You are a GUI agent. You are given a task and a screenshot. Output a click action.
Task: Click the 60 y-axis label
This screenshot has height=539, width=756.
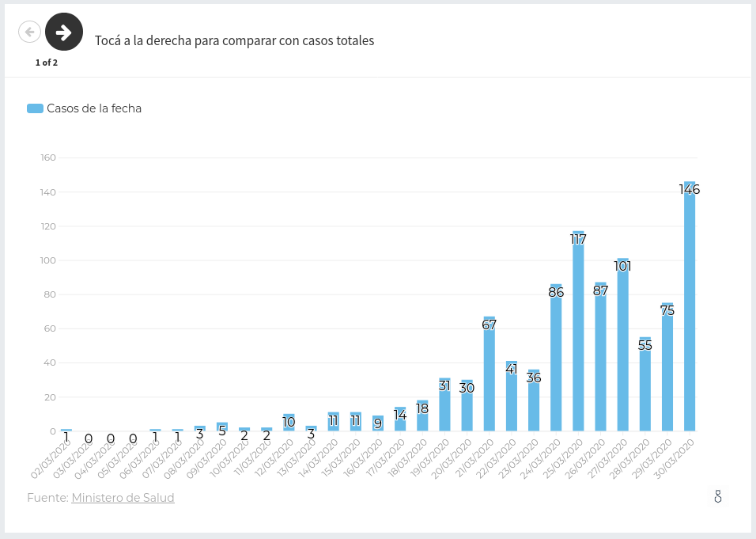[x=50, y=328]
